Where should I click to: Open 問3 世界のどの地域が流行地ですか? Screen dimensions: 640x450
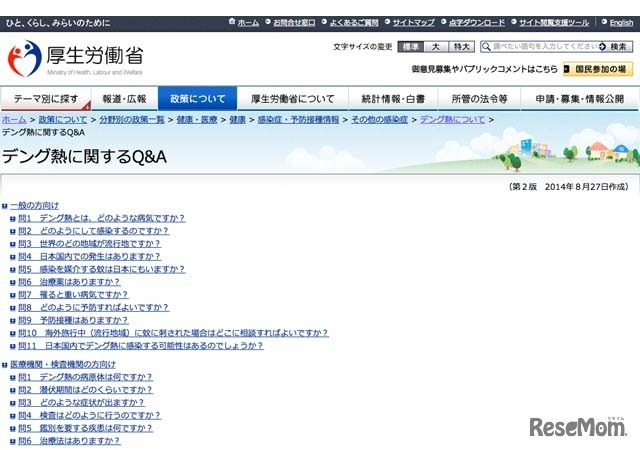pyautogui.click(x=89, y=243)
